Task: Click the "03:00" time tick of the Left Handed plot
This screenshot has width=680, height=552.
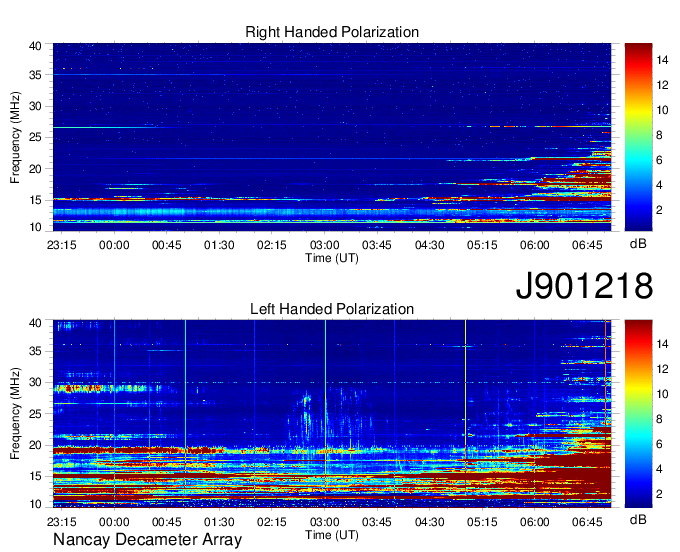Action: point(324,522)
